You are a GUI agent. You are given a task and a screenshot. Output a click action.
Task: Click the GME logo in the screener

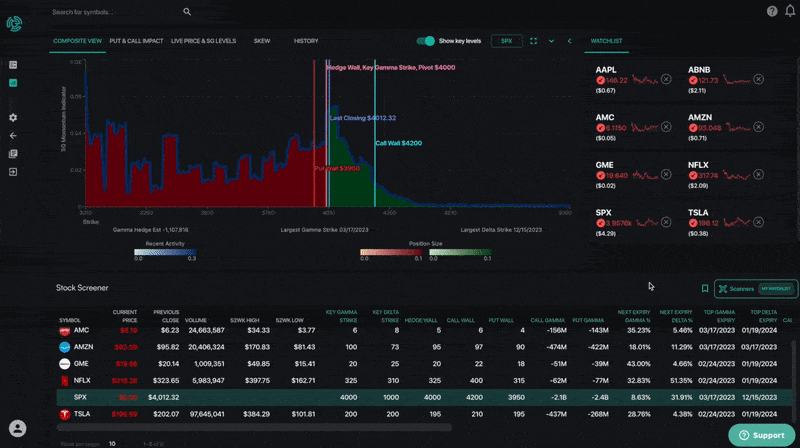[65, 364]
